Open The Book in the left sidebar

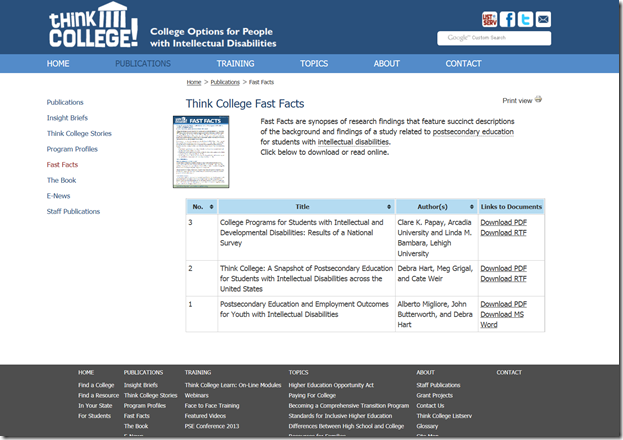coord(62,180)
